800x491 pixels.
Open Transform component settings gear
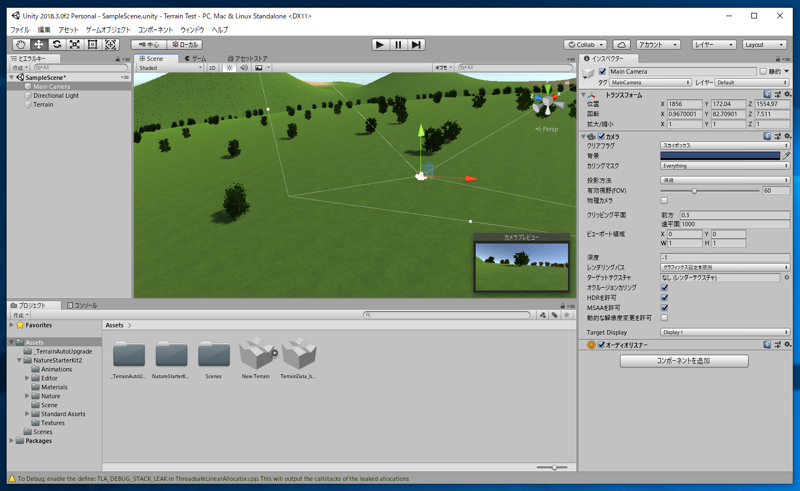coord(787,94)
